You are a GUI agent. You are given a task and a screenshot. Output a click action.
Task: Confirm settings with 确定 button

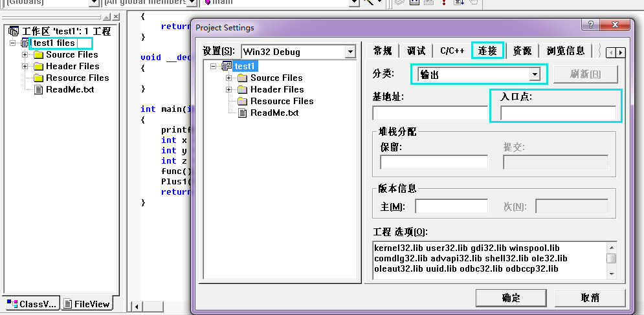pyautogui.click(x=511, y=298)
